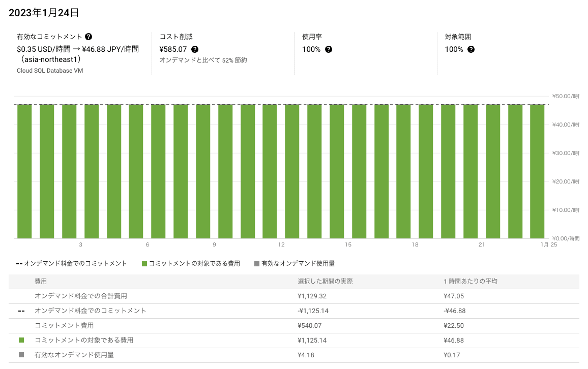Click help icon next to 対象範囲 100%

click(471, 49)
